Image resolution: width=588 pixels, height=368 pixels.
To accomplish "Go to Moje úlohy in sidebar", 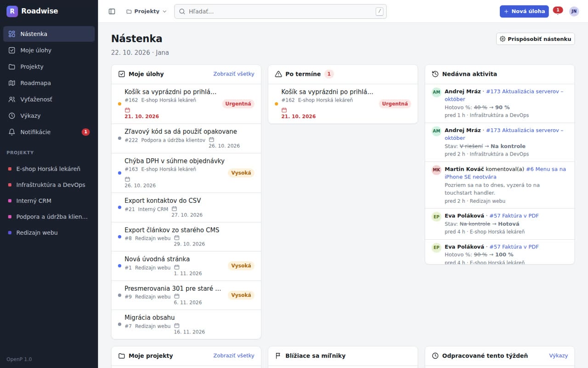I will click(49, 51).
